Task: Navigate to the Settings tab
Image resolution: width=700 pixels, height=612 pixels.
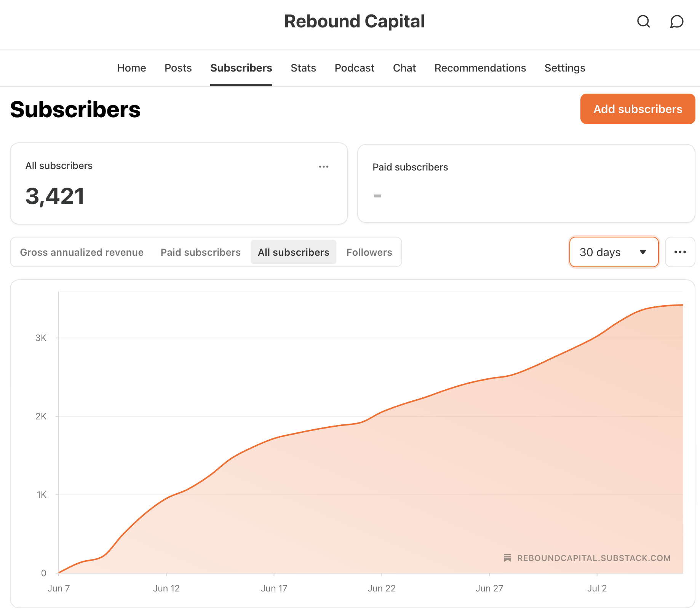Action: 565,68
